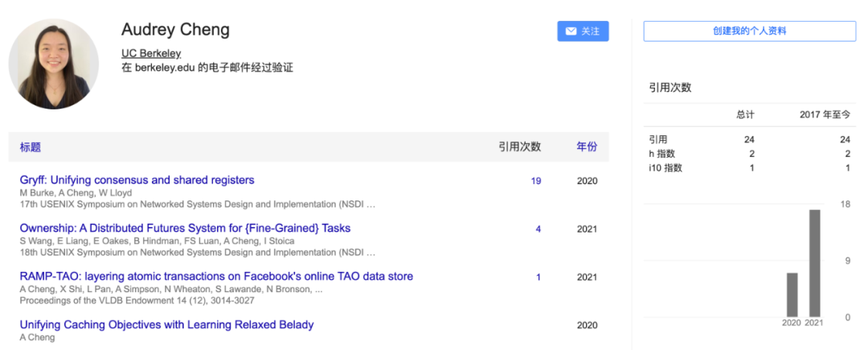This screenshot has width=868, height=350.
Task: Click the 引用次数 sidebar heading
Action: (670, 88)
